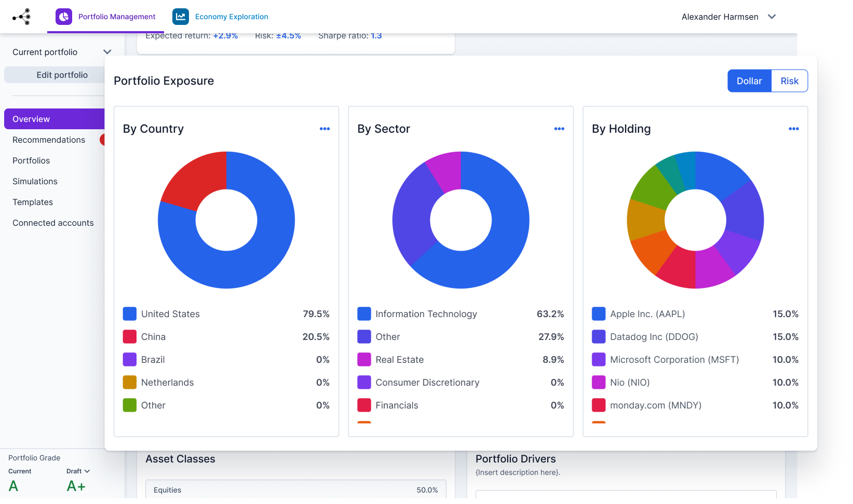Image resolution: width=853 pixels, height=504 pixels.
Task: Switch exposure view to Dollar
Action: click(x=749, y=81)
